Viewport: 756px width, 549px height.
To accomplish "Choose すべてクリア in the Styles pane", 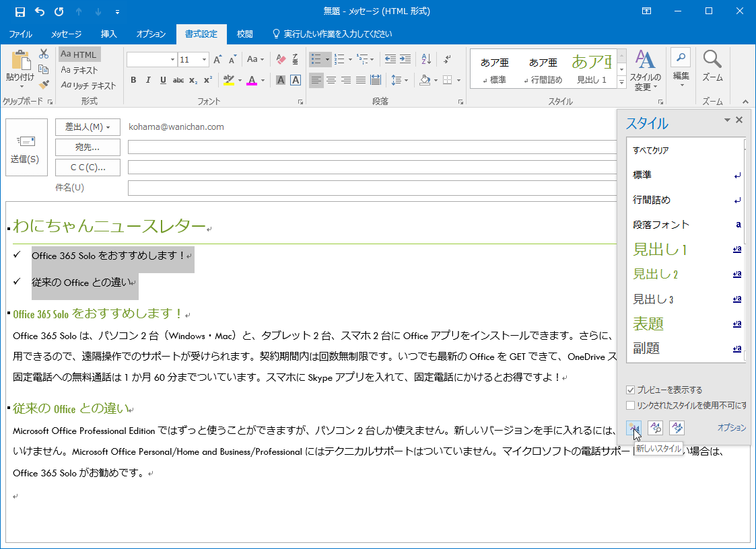I will (685, 151).
